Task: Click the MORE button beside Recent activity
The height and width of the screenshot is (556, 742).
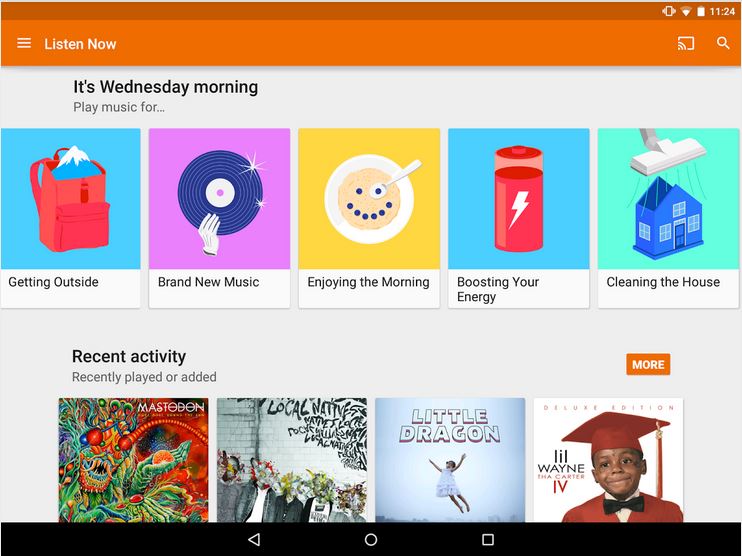Action: tap(648, 364)
